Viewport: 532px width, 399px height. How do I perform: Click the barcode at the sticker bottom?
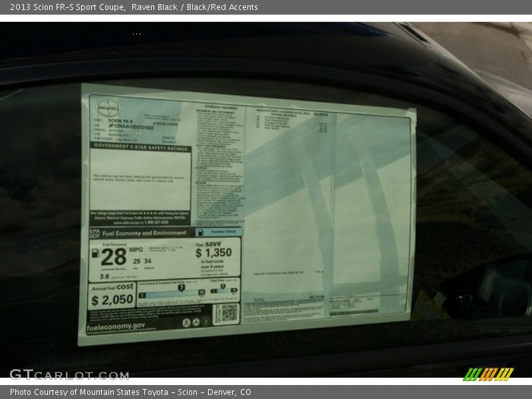353,312
